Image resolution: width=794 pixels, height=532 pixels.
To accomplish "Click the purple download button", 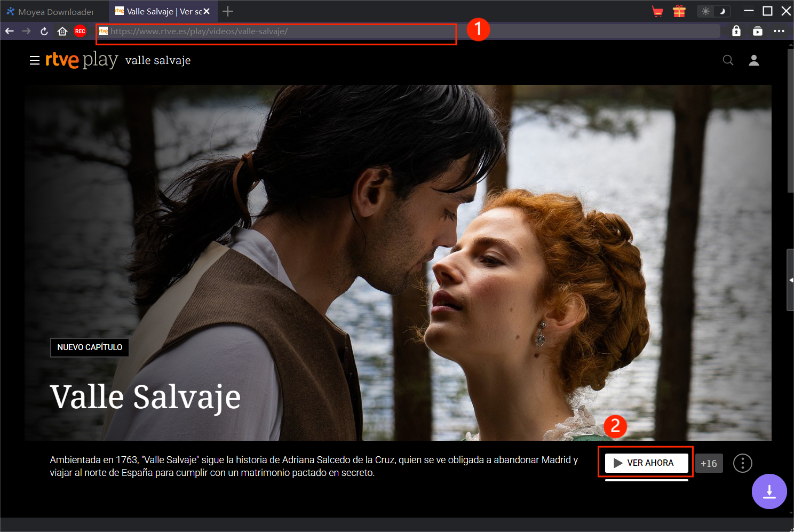I will (x=769, y=491).
